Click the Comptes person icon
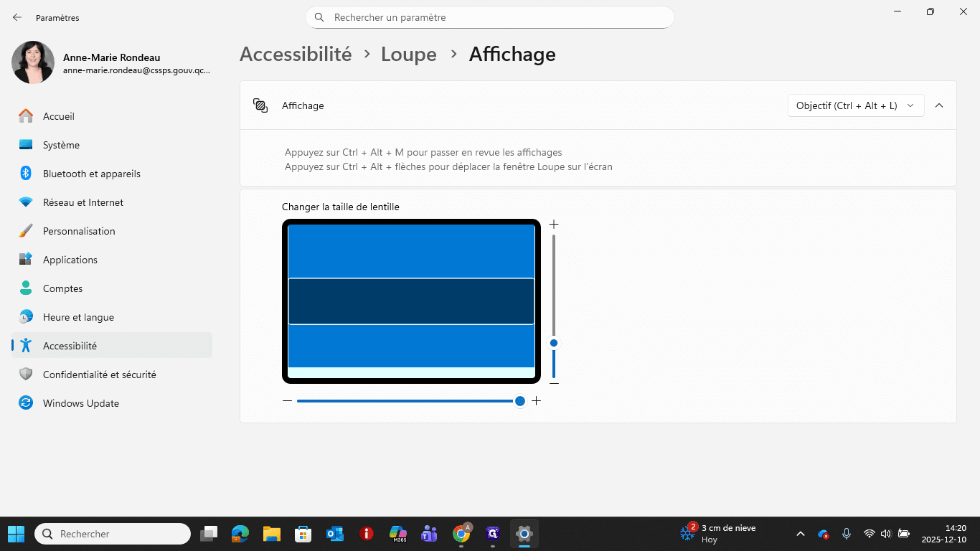Screen dimensions: 980x551 click(26, 288)
